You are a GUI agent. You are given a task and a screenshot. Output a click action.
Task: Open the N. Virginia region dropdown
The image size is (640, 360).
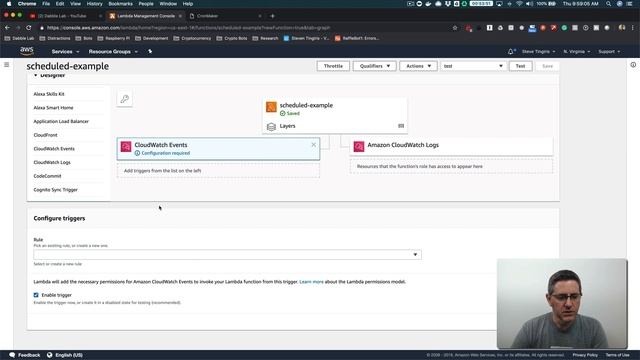[576, 51]
